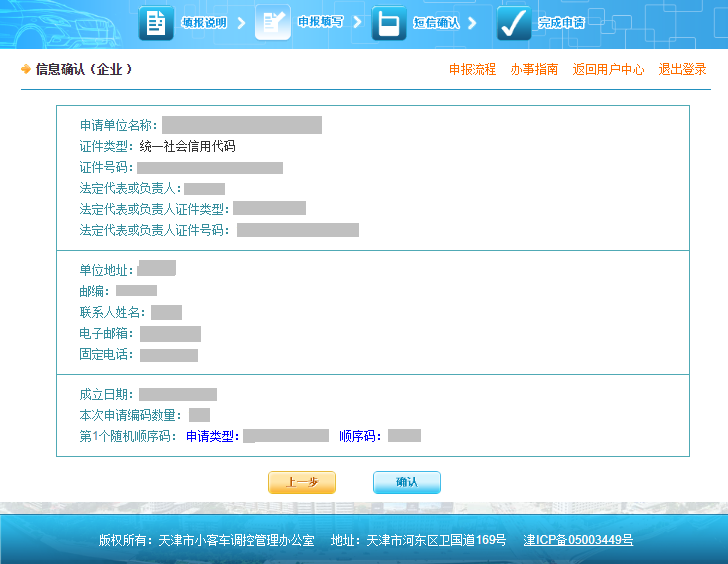The height and width of the screenshot is (564, 728).
Task: Click the 完成申请 checkmark step icon
Action: click(x=514, y=23)
